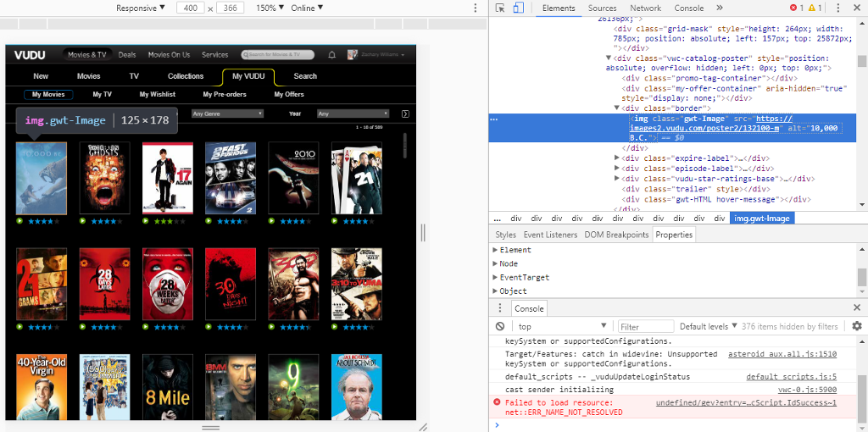This screenshot has height=432, width=868.
Task: Clear the console with the ban icon
Action: click(500, 326)
